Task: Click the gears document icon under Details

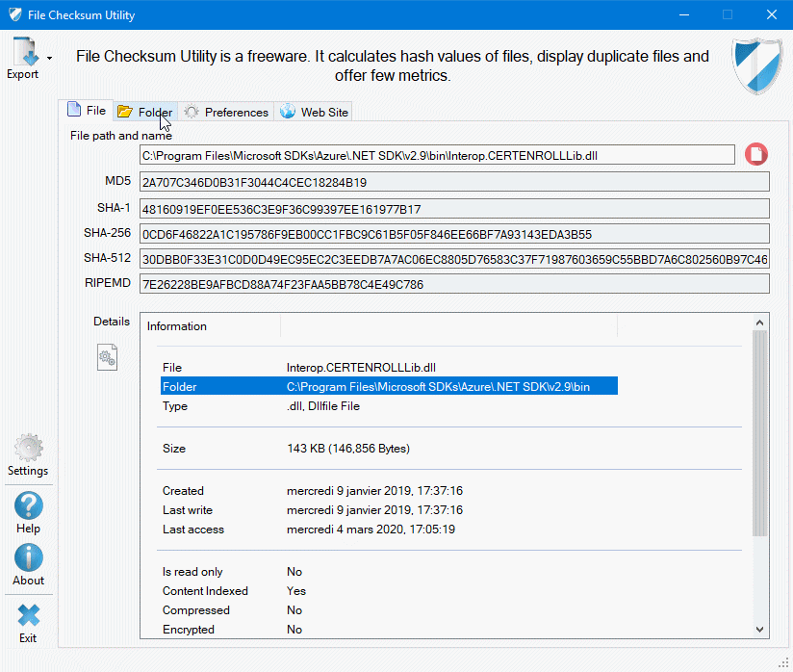Action: (x=107, y=358)
